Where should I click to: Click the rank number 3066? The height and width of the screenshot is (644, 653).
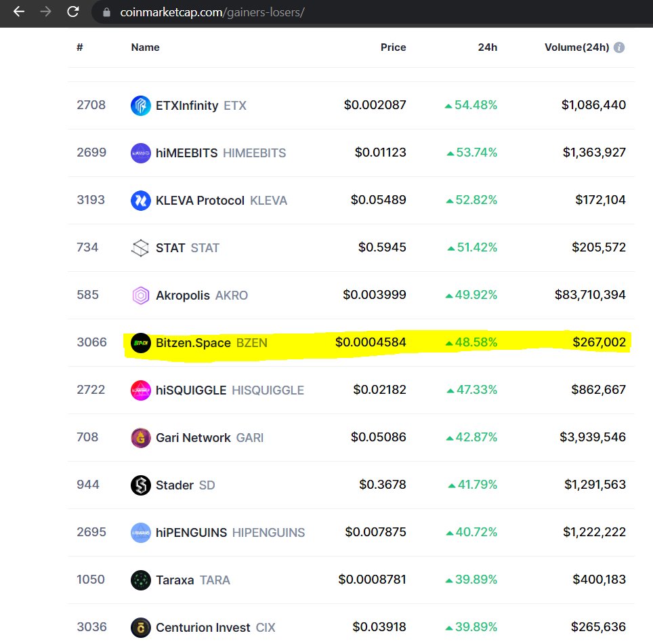(91, 342)
